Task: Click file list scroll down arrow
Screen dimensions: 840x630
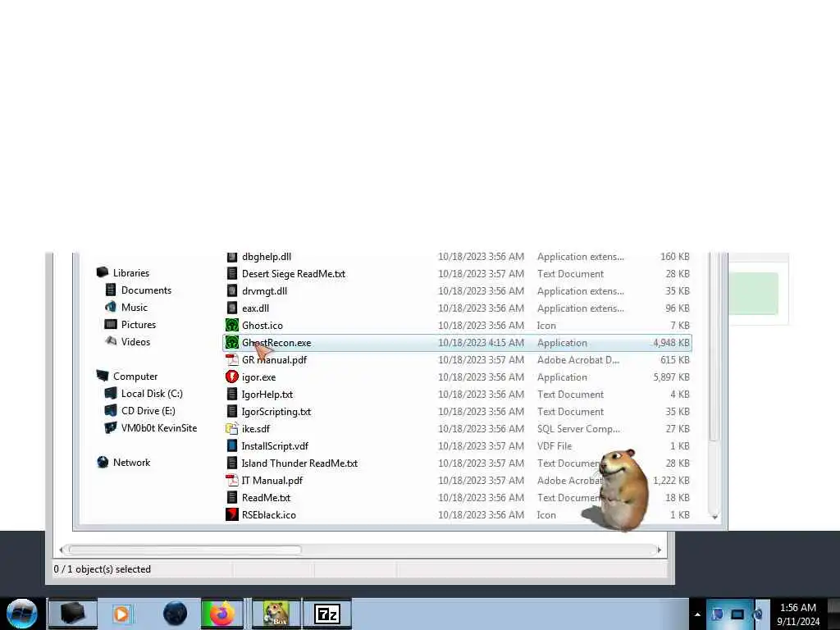Action: tap(714, 517)
